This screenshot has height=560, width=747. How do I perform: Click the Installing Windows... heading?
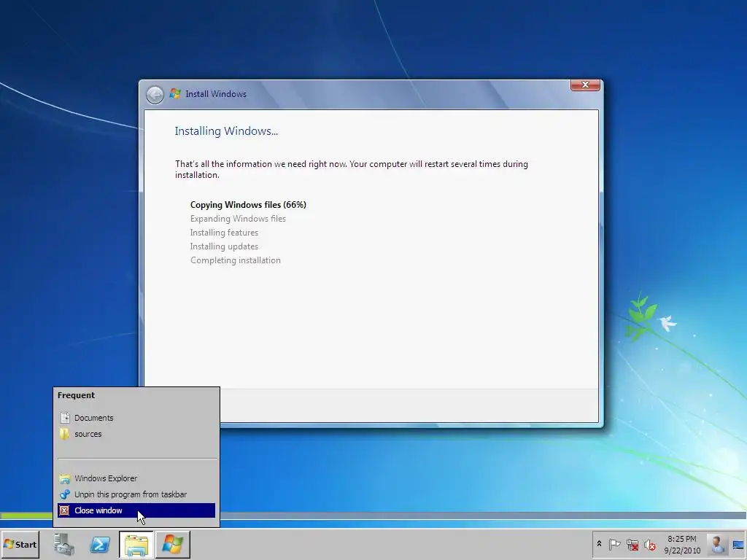226,131
